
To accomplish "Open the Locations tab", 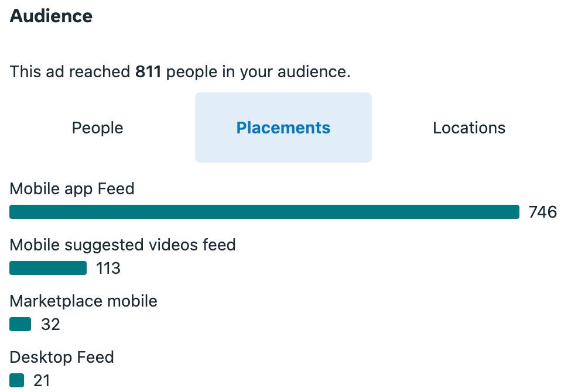I will [x=468, y=128].
